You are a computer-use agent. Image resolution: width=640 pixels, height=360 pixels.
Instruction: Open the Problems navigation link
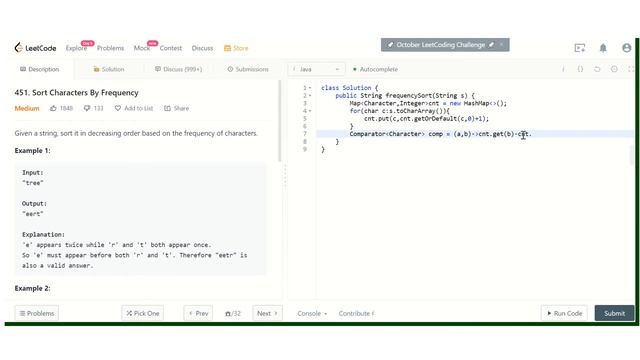tap(110, 48)
